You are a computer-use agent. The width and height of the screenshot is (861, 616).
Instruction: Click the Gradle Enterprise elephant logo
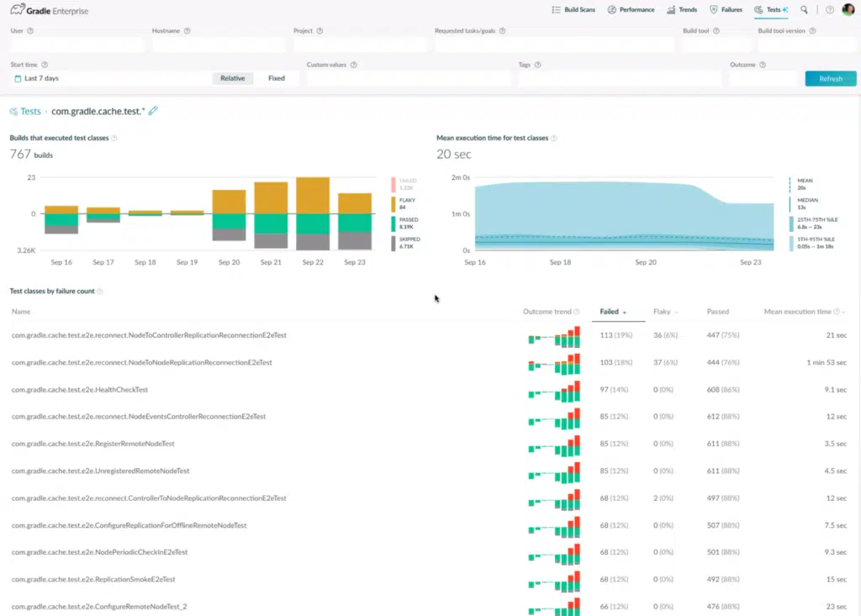(x=17, y=10)
